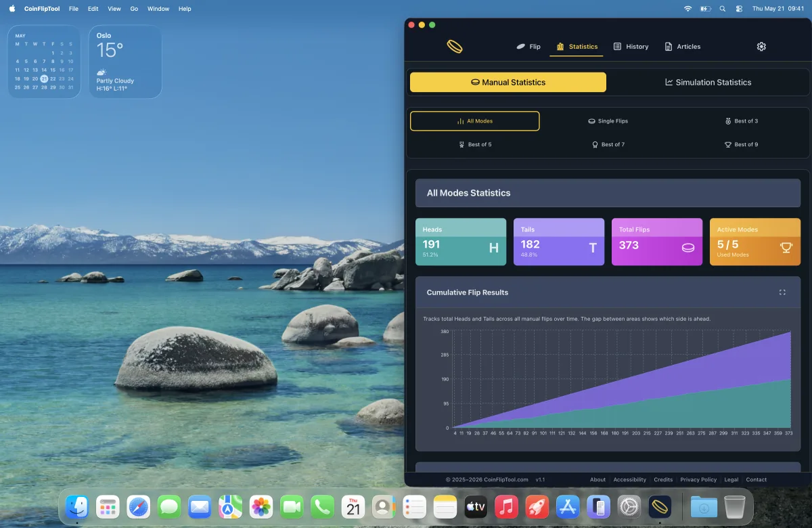The width and height of the screenshot is (812, 528).
Task: Open the Go menu
Action: click(134, 9)
